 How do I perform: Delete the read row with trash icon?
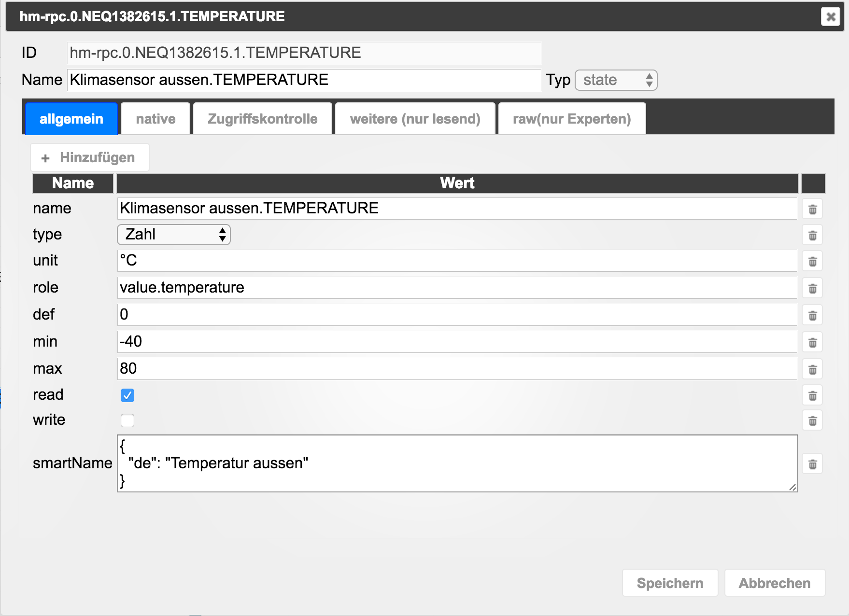coord(812,396)
